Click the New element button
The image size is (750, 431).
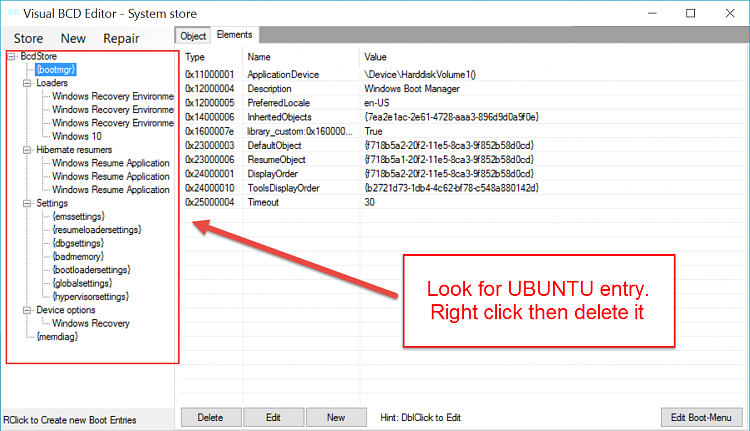click(x=336, y=418)
